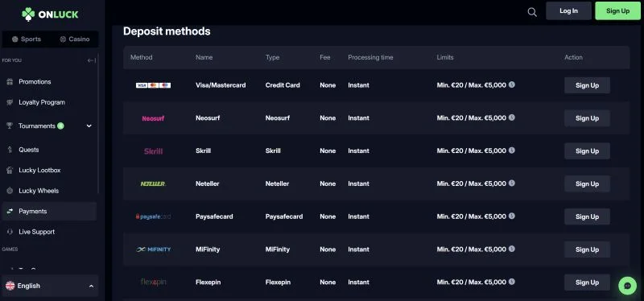644x301 pixels.
Task: Click the green Neteller logo
Action: point(153,184)
